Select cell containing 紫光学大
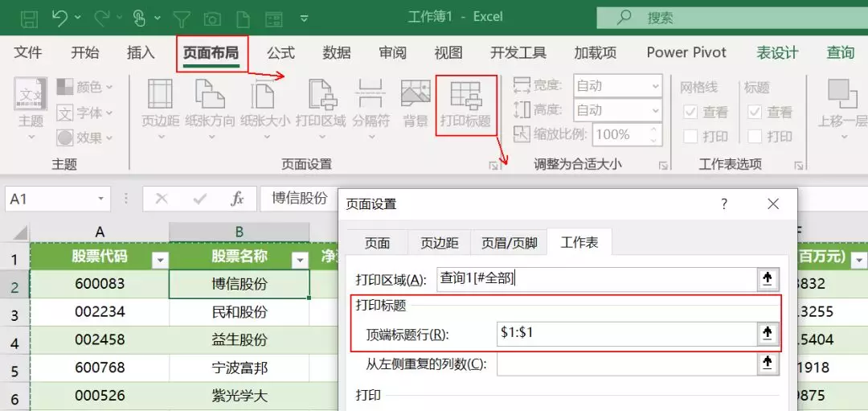868x411 pixels. pyautogui.click(x=240, y=396)
